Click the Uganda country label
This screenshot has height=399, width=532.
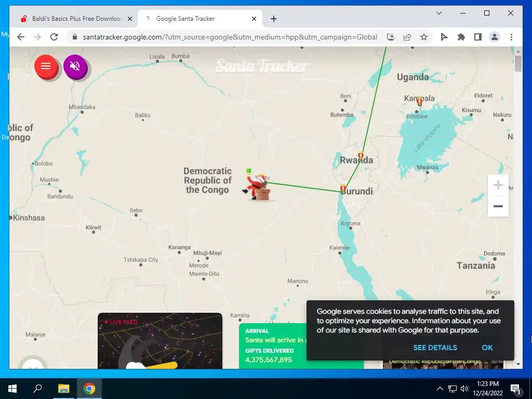click(413, 77)
